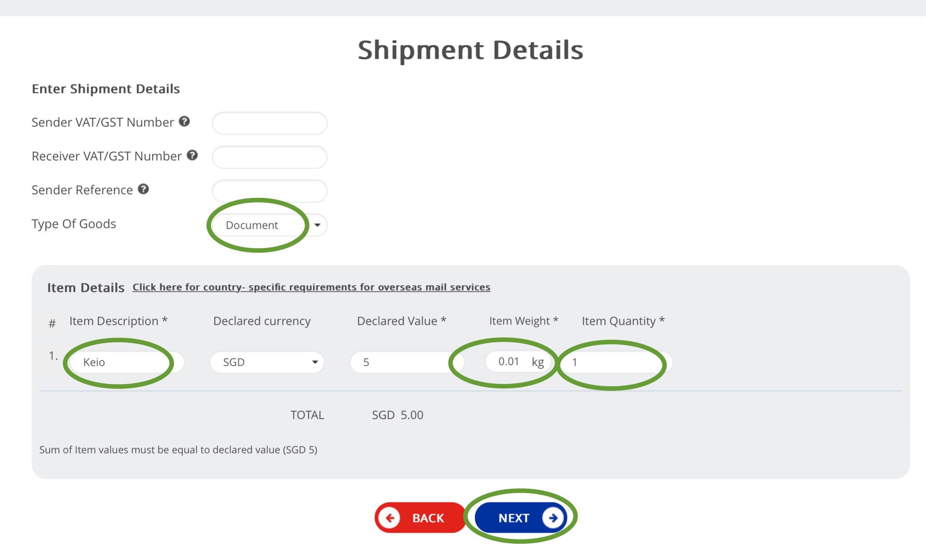Viewport: 926px width, 560px height.
Task: Click the NEXT button
Action: coord(521,518)
